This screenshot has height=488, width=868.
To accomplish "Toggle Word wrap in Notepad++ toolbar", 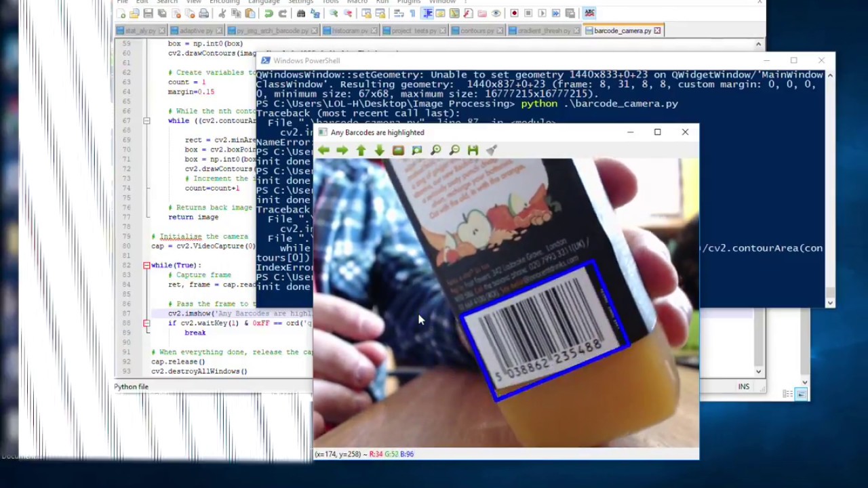I will pos(398,13).
